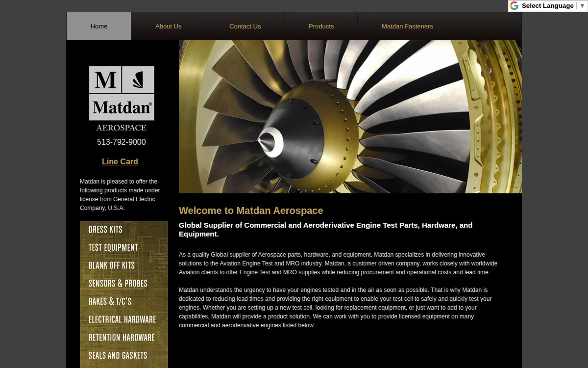Click the Global Supplier subheading text

click(x=325, y=230)
